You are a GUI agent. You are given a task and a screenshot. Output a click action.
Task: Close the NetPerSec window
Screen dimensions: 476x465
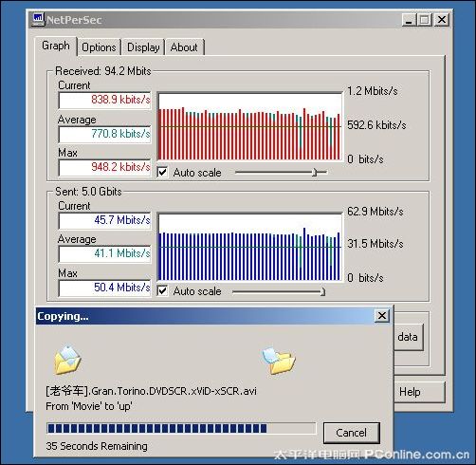point(442,20)
